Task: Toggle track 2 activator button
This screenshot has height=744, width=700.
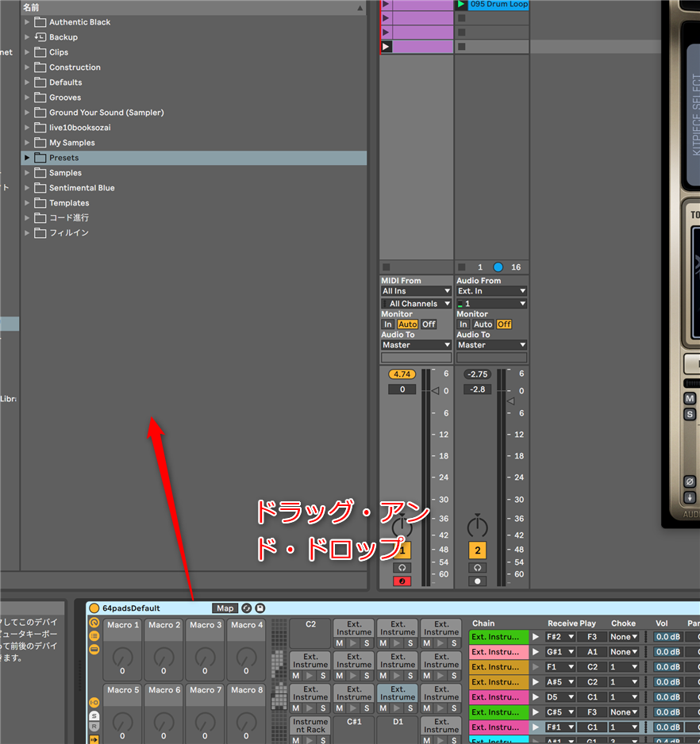Action: click(x=477, y=550)
